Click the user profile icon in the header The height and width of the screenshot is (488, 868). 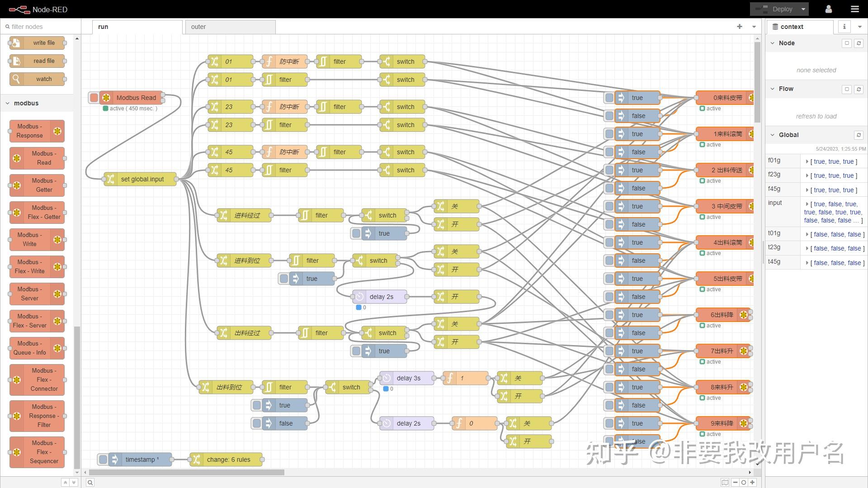(x=829, y=9)
